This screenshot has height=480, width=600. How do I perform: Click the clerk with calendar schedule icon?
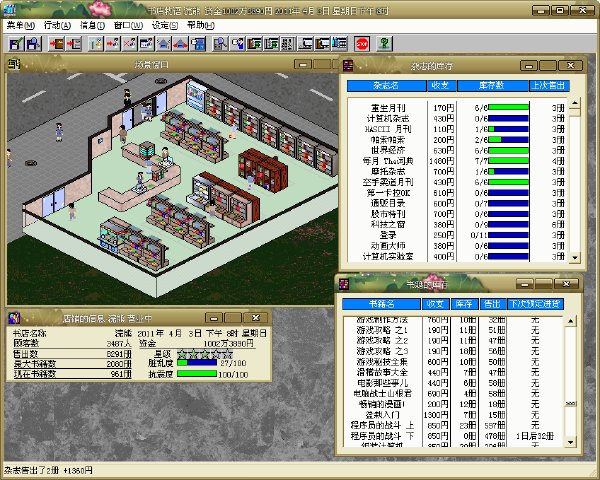(147, 44)
